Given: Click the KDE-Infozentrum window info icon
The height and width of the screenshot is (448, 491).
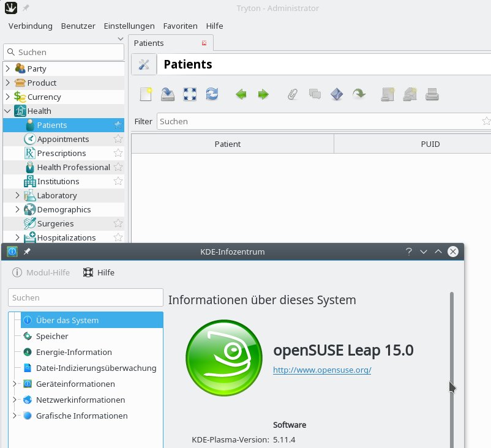Looking at the screenshot, I should point(12,252).
